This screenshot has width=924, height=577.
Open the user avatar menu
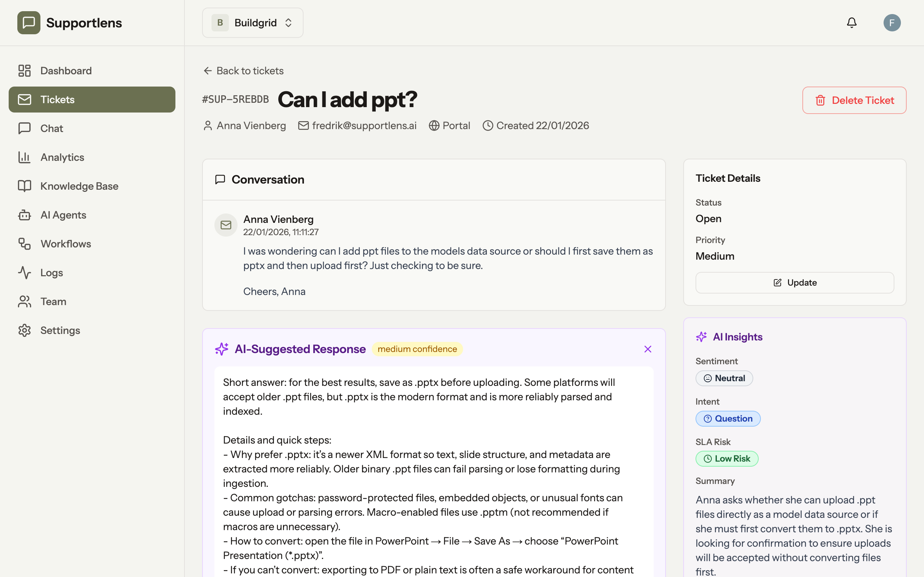tap(892, 23)
